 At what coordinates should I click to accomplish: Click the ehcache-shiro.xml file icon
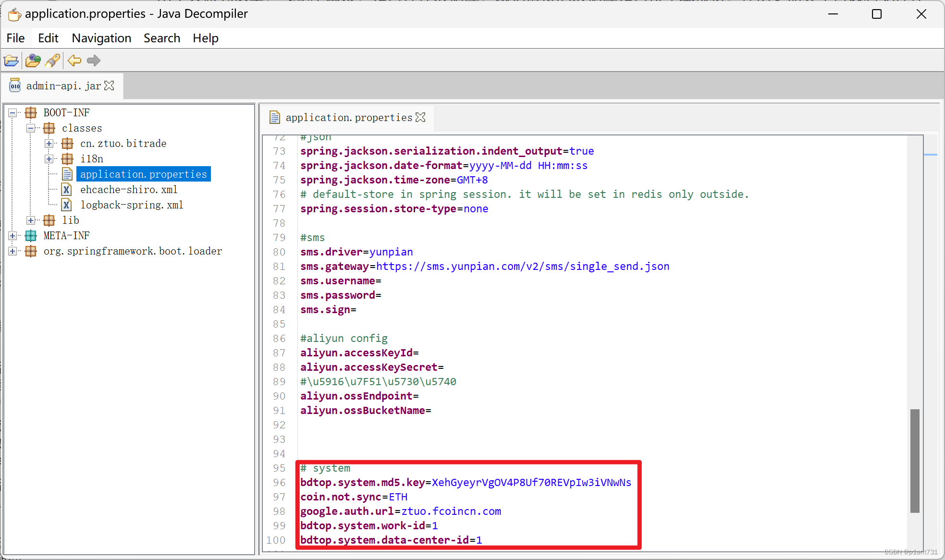pyautogui.click(x=67, y=190)
